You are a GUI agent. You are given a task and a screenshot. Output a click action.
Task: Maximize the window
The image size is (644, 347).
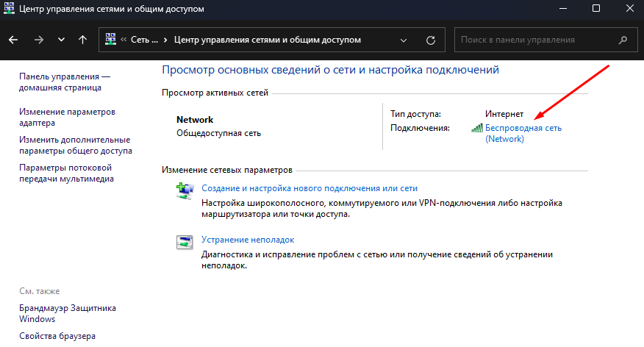click(596, 9)
